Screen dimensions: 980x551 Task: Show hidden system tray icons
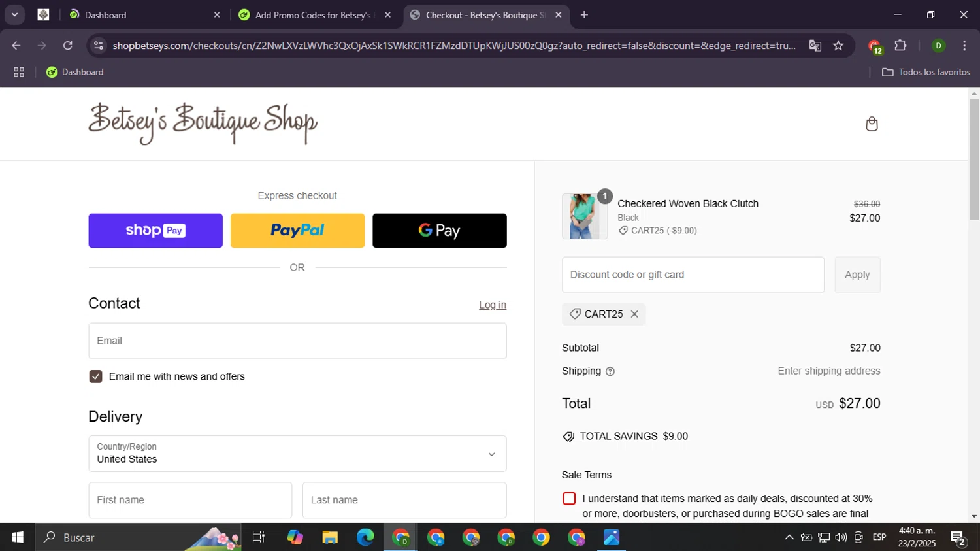point(789,537)
